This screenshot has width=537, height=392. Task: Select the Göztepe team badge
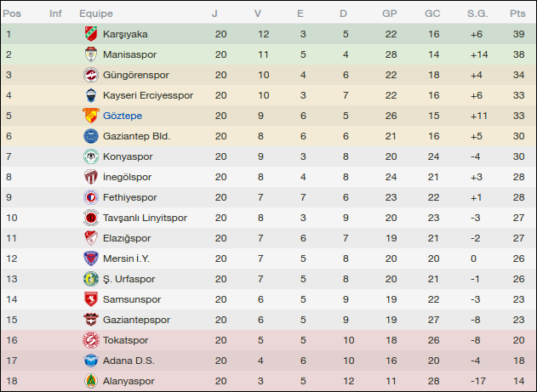pyautogui.click(x=90, y=116)
